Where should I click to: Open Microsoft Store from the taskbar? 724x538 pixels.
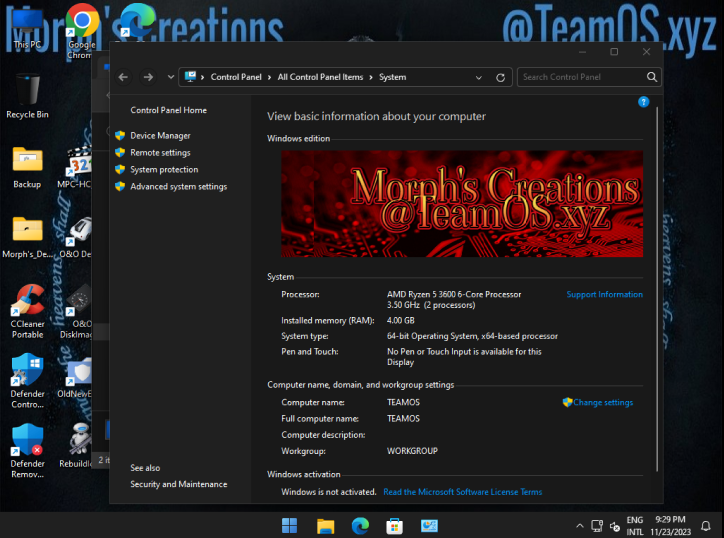(394, 526)
